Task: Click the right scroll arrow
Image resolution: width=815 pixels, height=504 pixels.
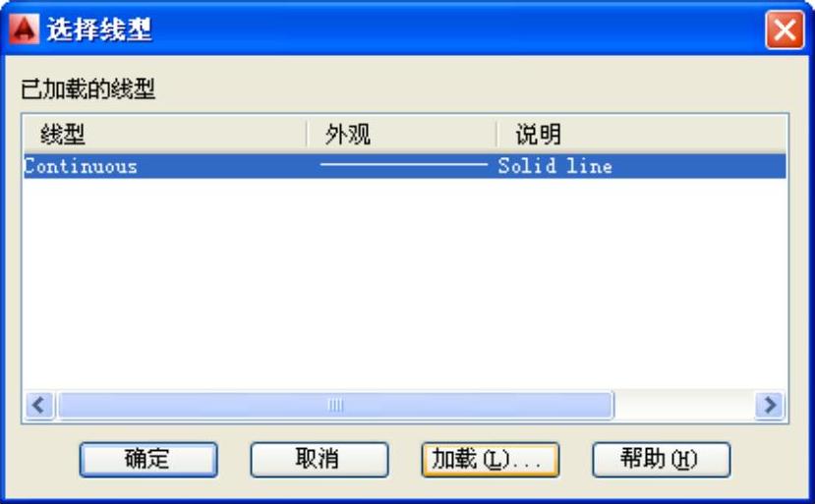Action: (770, 405)
